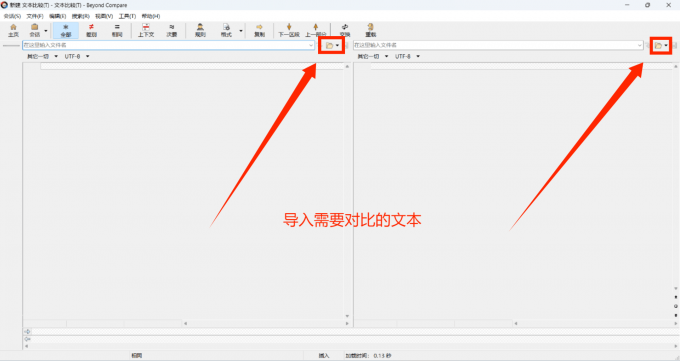
Task: Open the 视图(V) menu
Action: [104, 16]
